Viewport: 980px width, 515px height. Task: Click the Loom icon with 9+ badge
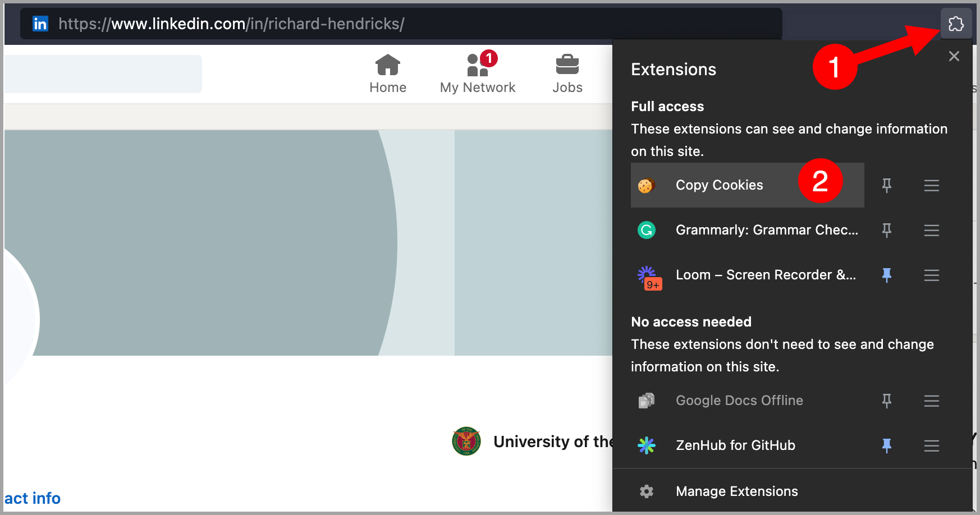(x=649, y=277)
